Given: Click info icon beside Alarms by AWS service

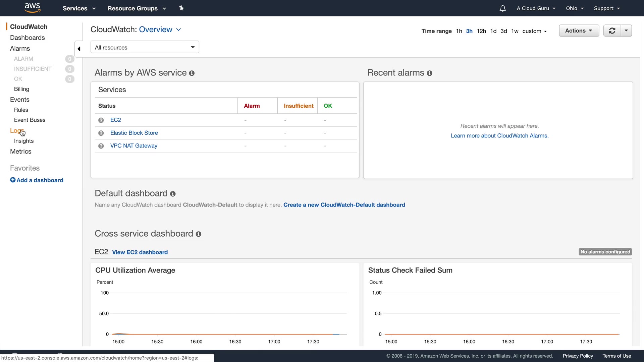Looking at the screenshot, I should [192, 73].
